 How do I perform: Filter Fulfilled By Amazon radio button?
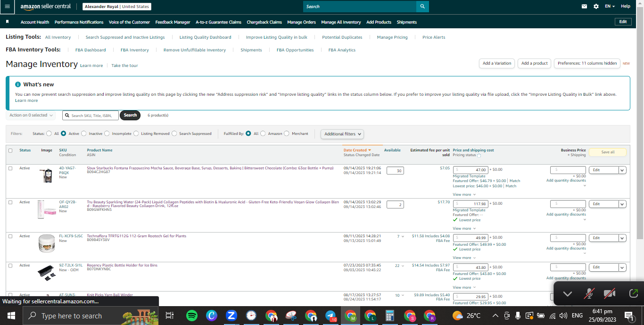tap(263, 133)
